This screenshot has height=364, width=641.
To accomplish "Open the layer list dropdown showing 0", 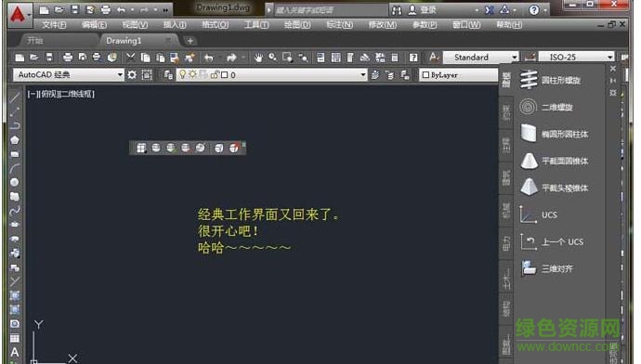I will point(272,75).
